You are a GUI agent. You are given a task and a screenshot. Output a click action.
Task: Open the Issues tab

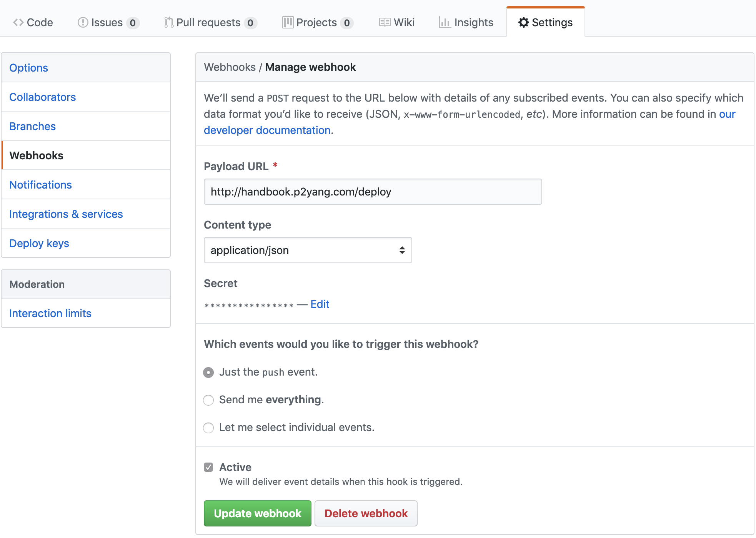[108, 22]
